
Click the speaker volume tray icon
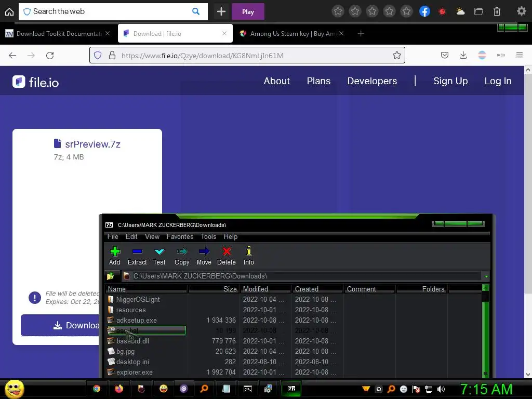coord(441,389)
